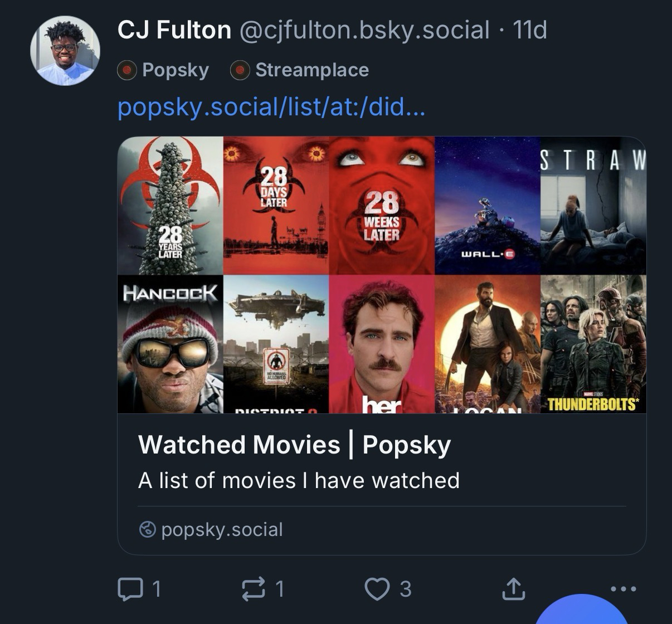Tap the Her movie poster
The image size is (672, 624).
(x=381, y=344)
